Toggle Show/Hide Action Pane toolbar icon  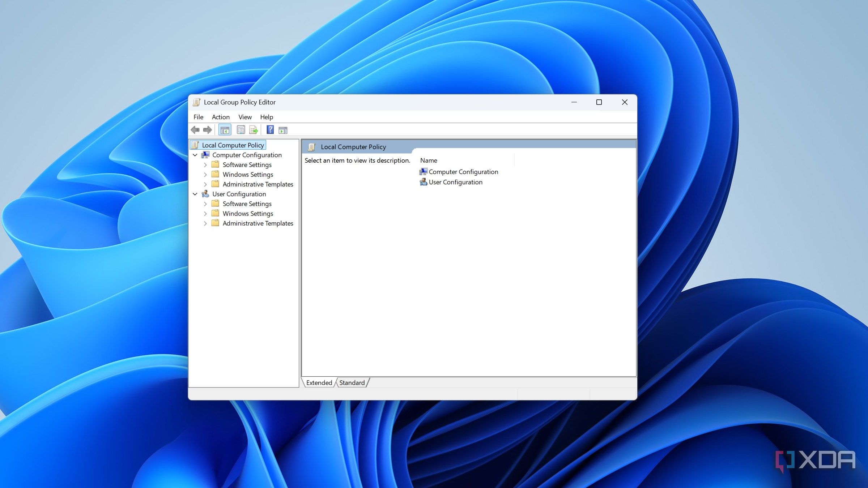[x=283, y=130]
